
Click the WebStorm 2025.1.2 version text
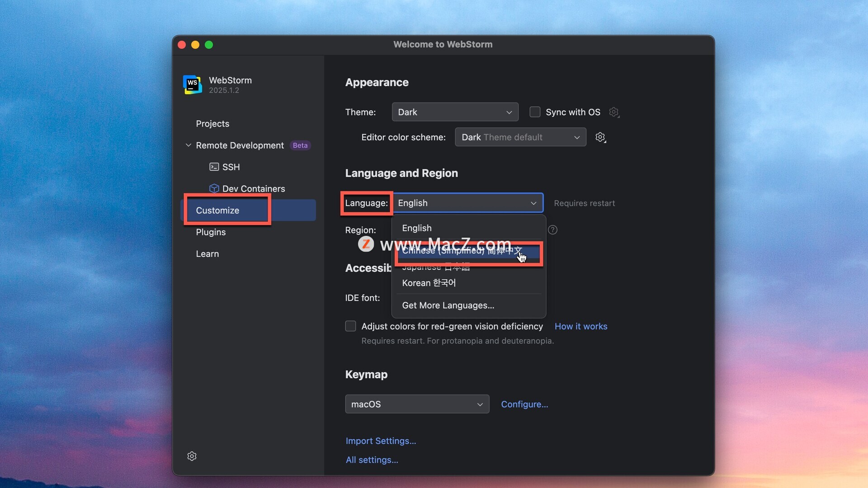click(x=224, y=90)
